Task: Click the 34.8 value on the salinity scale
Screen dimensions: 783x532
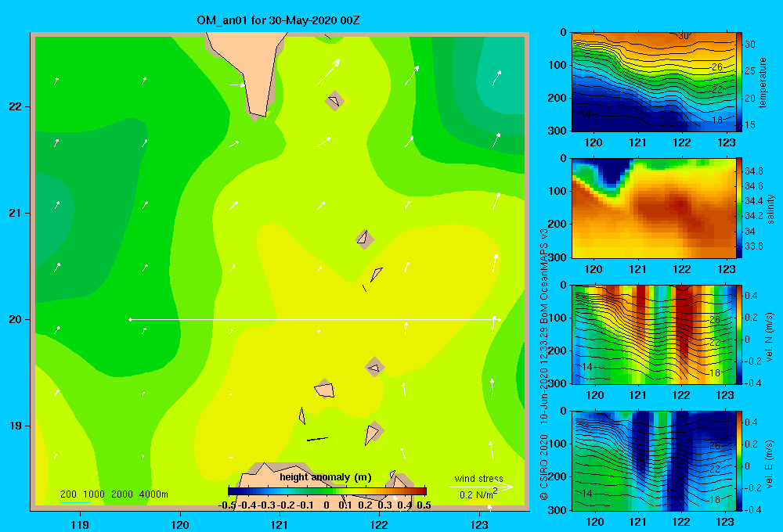Action: click(x=753, y=171)
